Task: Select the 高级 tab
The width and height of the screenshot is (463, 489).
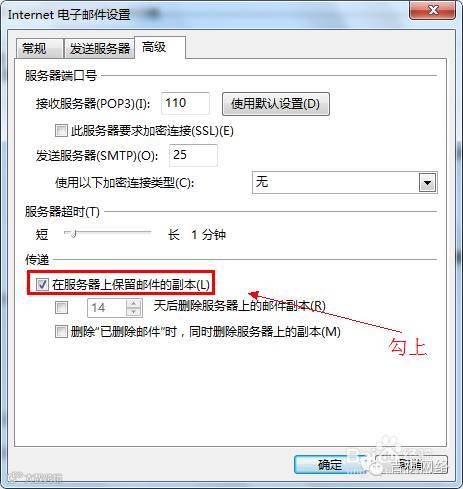Action: pos(160,47)
